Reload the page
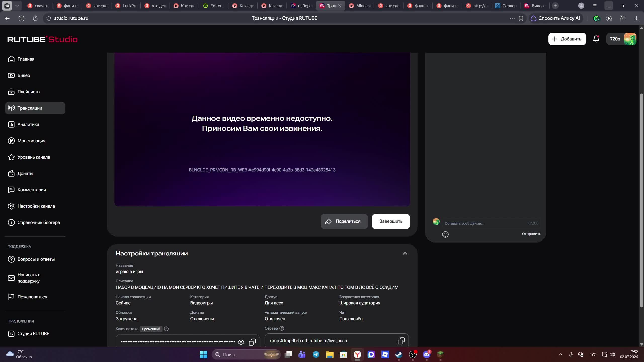The height and width of the screenshot is (362, 644). click(35, 18)
